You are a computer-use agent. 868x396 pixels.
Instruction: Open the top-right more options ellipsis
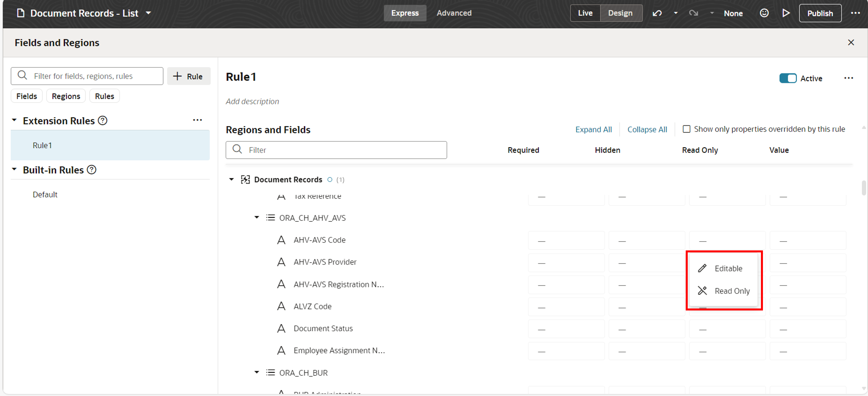coord(855,13)
